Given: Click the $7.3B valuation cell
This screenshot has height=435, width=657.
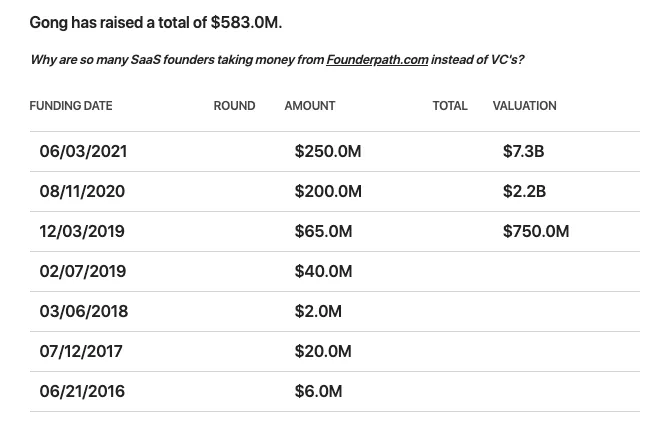Looking at the screenshot, I should pos(523,152).
